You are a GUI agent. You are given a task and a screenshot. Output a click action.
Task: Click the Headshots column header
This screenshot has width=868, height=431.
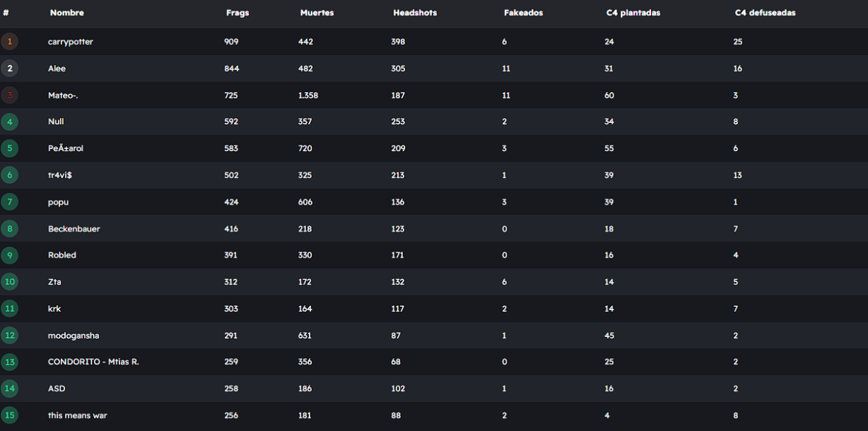(414, 13)
